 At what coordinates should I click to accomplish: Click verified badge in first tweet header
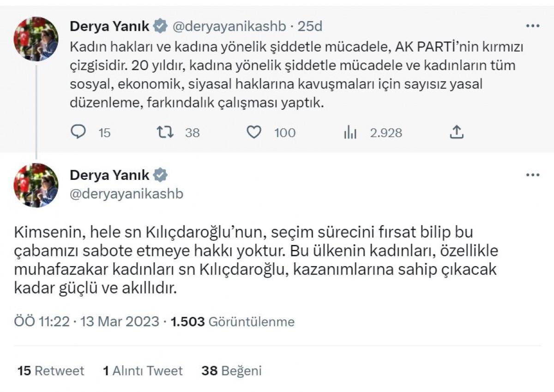click(160, 27)
